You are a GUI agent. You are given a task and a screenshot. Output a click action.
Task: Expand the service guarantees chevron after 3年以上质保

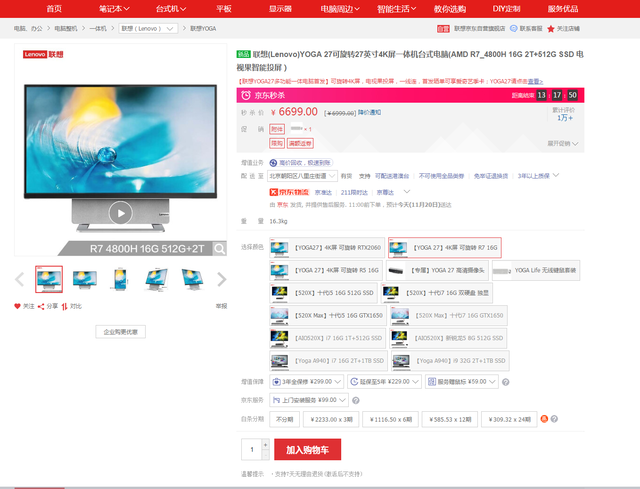click(x=556, y=176)
